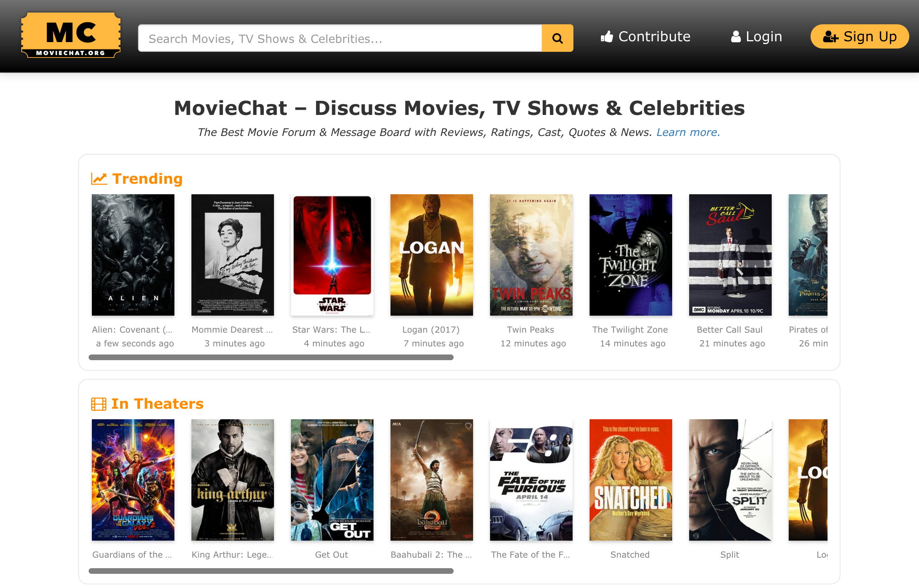Viewport: 919px width, 588px height.
Task: Click the Better Call Saul title link
Action: [730, 330]
